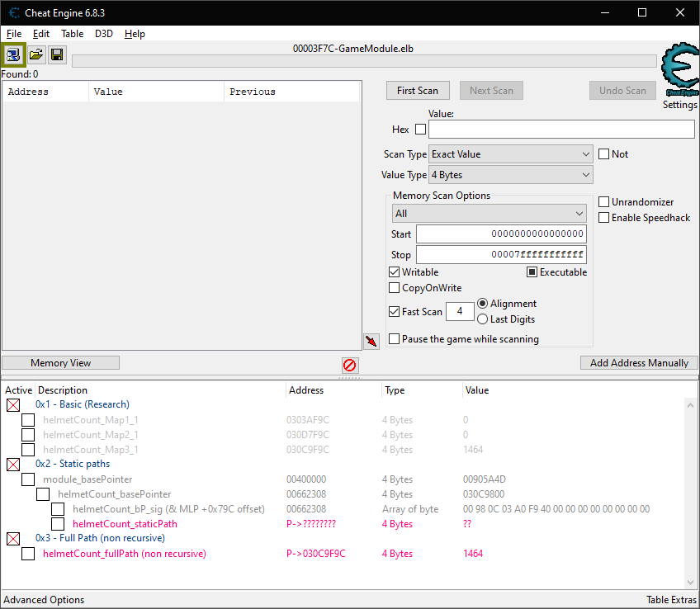Activate helmetCount_Map3_1 checkbox
Image resolution: width=700 pixels, height=609 pixels.
tap(28, 449)
